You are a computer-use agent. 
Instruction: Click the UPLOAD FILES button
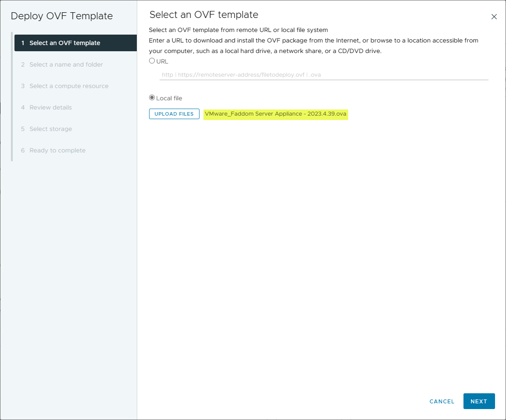(x=174, y=114)
